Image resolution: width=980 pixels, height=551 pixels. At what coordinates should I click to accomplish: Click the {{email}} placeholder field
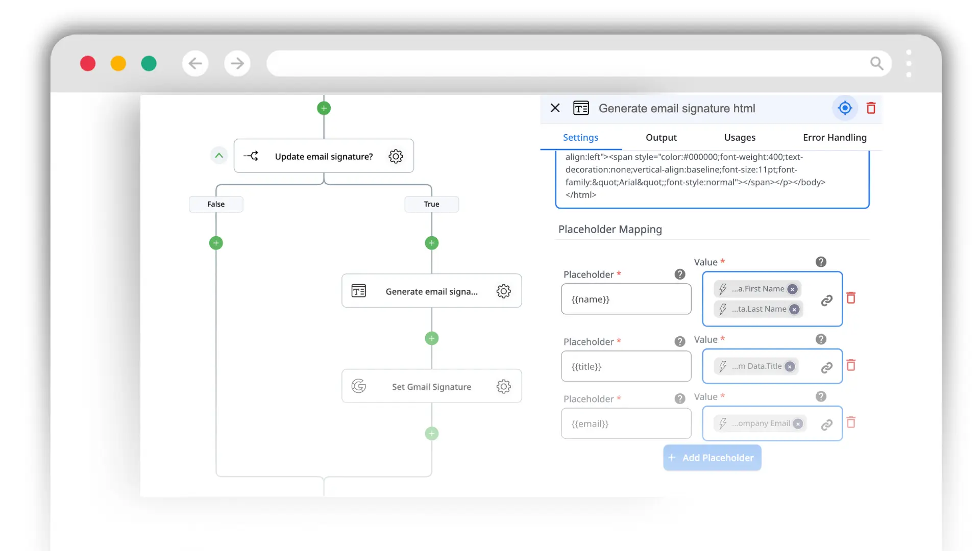(x=626, y=423)
